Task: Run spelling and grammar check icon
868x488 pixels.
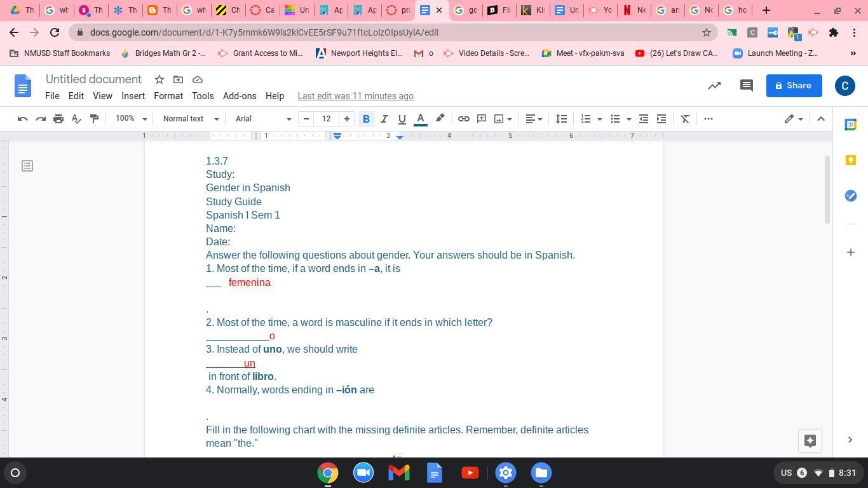Action: tap(76, 119)
